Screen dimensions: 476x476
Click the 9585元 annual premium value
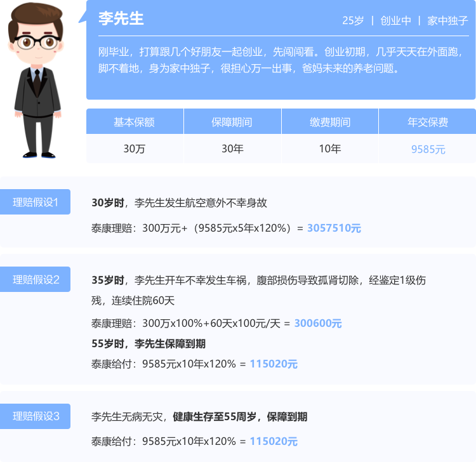(x=428, y=149)
